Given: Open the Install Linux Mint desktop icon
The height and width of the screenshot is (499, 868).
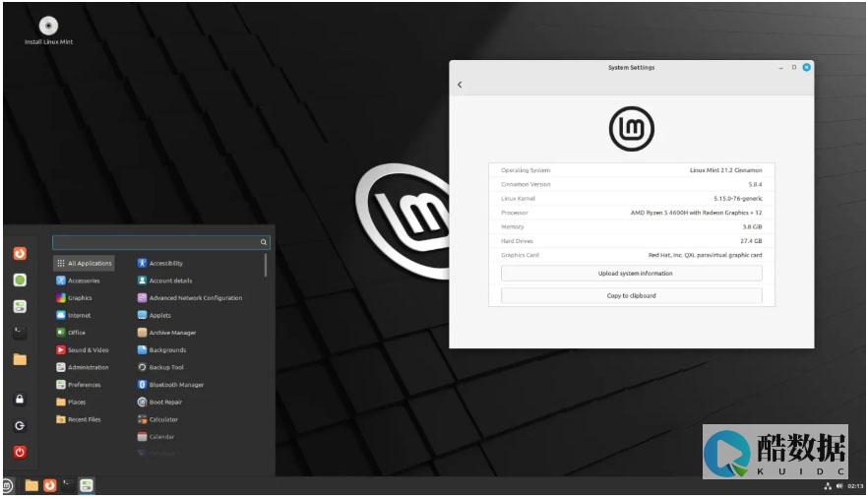Looking at the screenshot, I should click(x=49, y=31).
